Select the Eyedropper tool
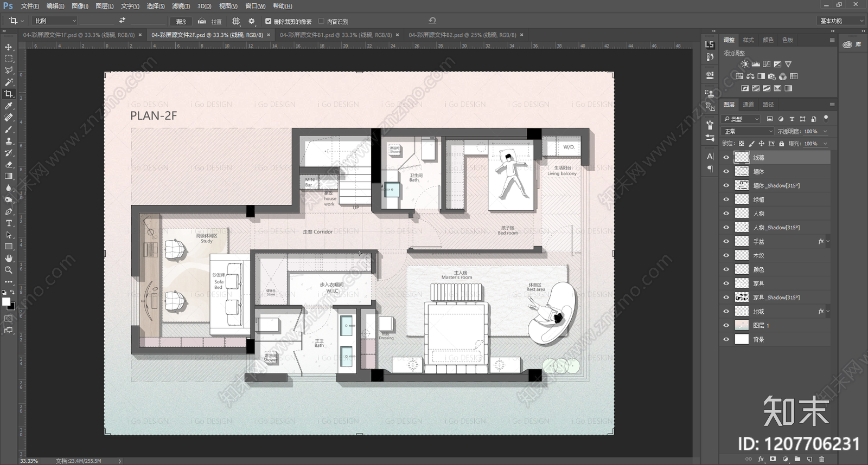The height and width of the screenshot is (465, 868). click(9, 106)
